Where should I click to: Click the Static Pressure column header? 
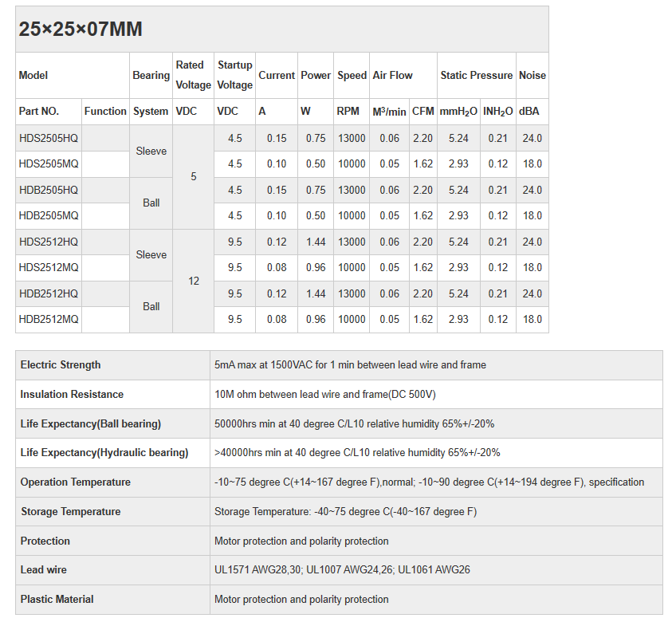coord(476,76)
